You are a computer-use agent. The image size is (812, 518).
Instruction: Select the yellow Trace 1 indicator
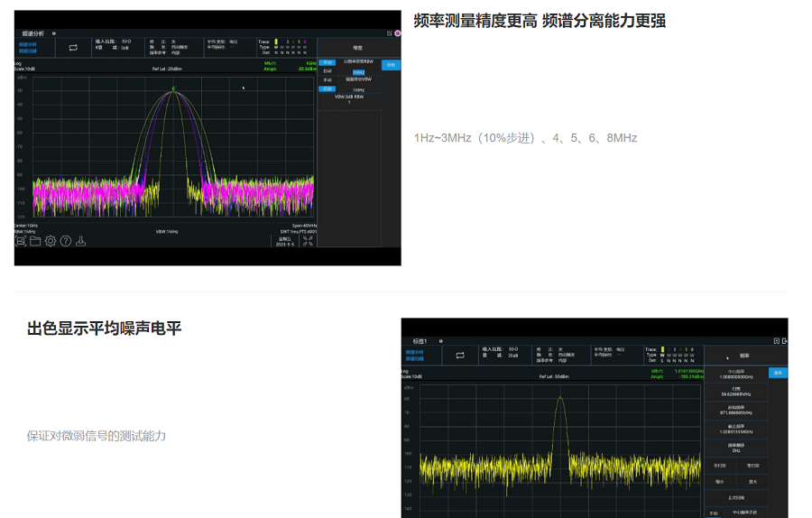(276, 42)
